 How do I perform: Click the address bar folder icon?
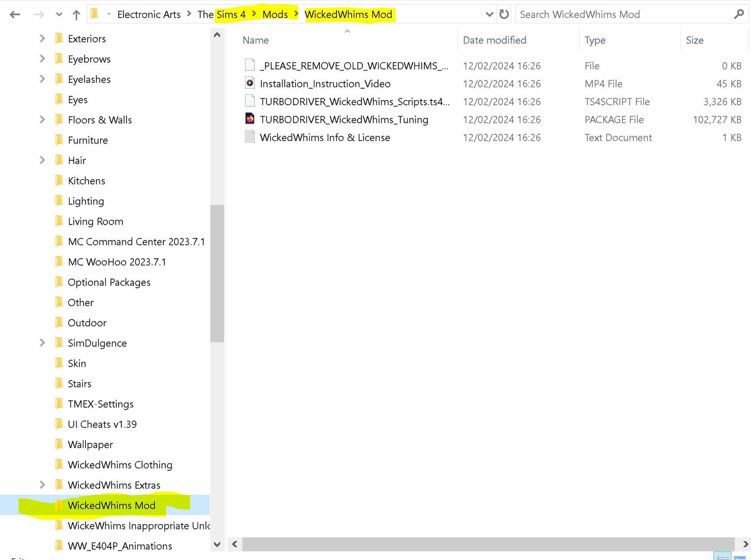[x=94, y=14]
